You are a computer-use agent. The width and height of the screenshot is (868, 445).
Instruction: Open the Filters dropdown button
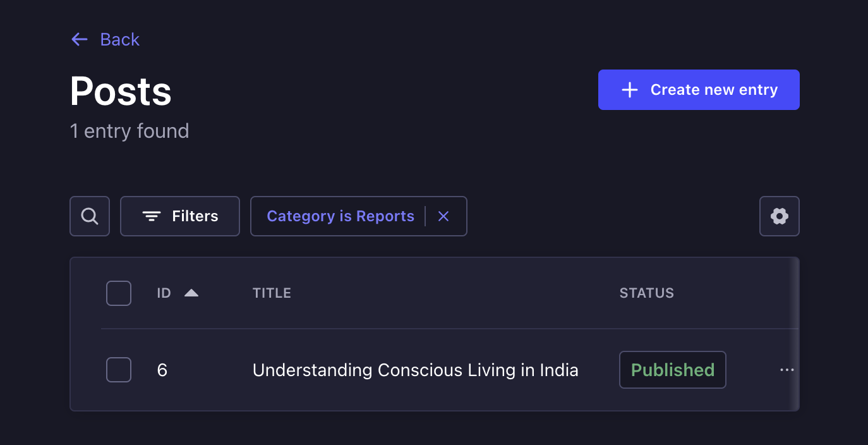point(180,216)
